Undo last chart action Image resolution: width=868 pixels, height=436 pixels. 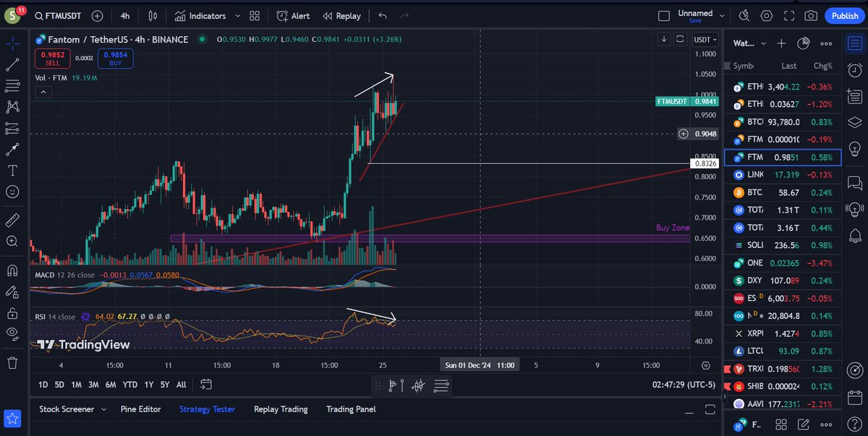[x=383, y=15]
